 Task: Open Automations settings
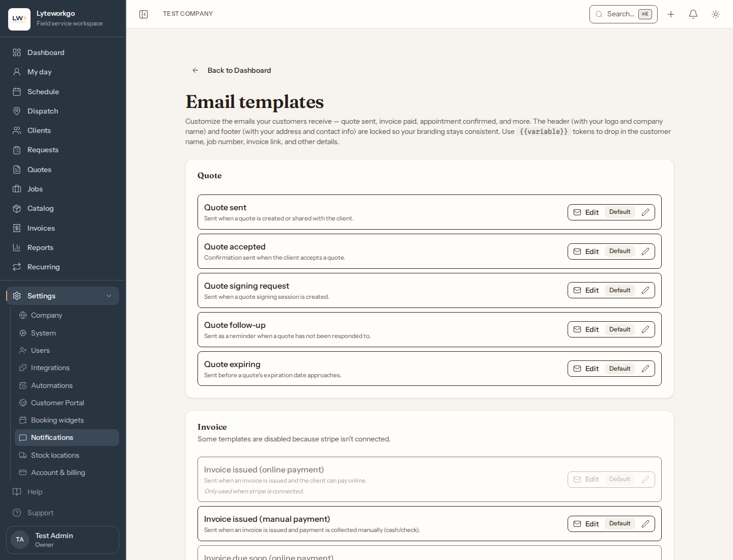click(x=67, y=385)
